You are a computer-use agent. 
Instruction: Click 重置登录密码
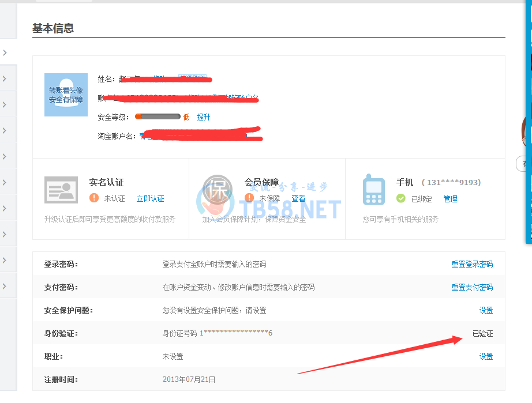point(472,264)
